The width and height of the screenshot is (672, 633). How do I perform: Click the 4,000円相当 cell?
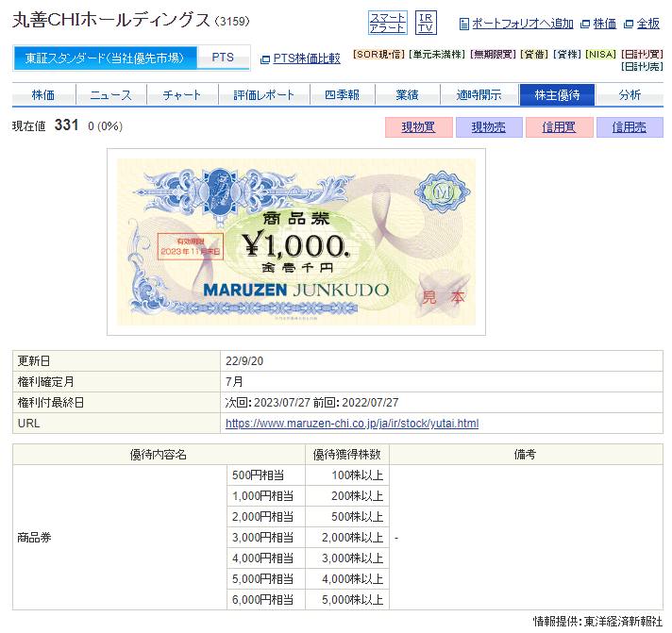pos(266,558)
